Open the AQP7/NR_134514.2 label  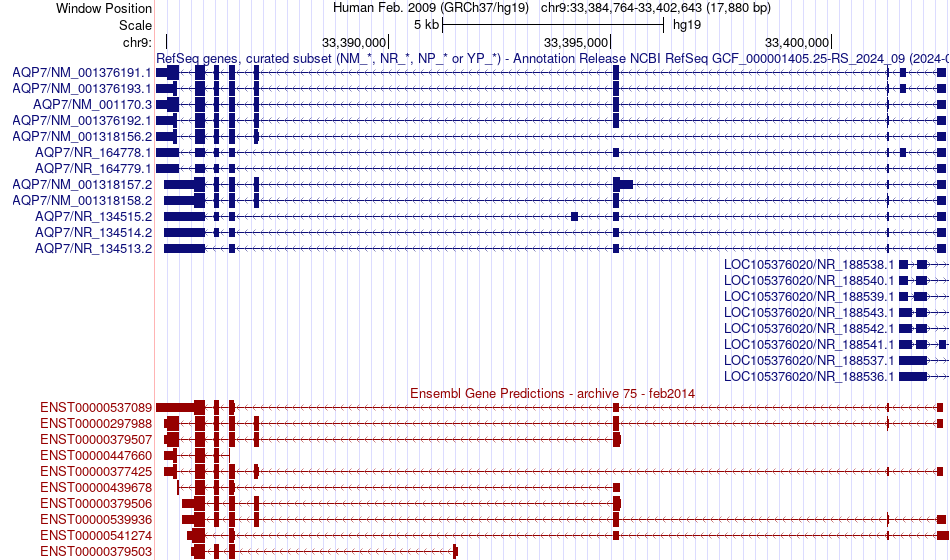point(93,232)
